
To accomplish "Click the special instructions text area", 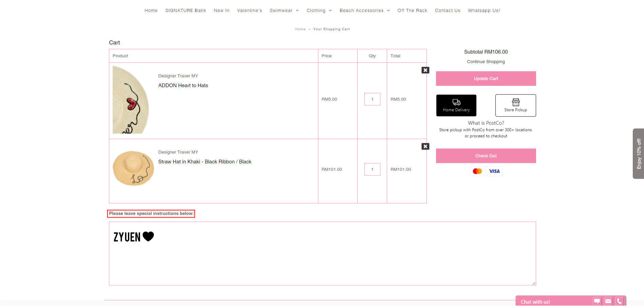I will click(x=322, y=253).
